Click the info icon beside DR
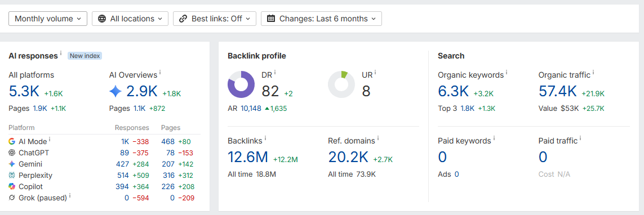This screenshot has width=644, height=215. point(275,73)
